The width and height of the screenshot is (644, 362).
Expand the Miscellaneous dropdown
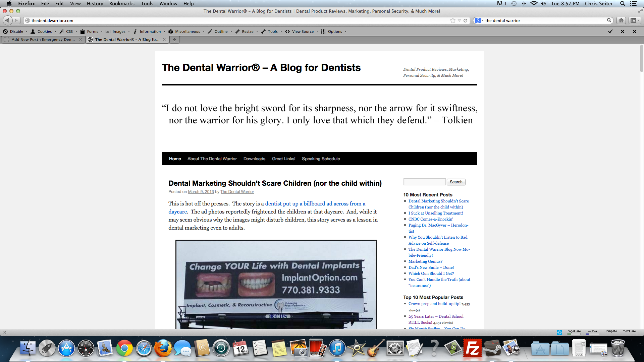point(186,32)
